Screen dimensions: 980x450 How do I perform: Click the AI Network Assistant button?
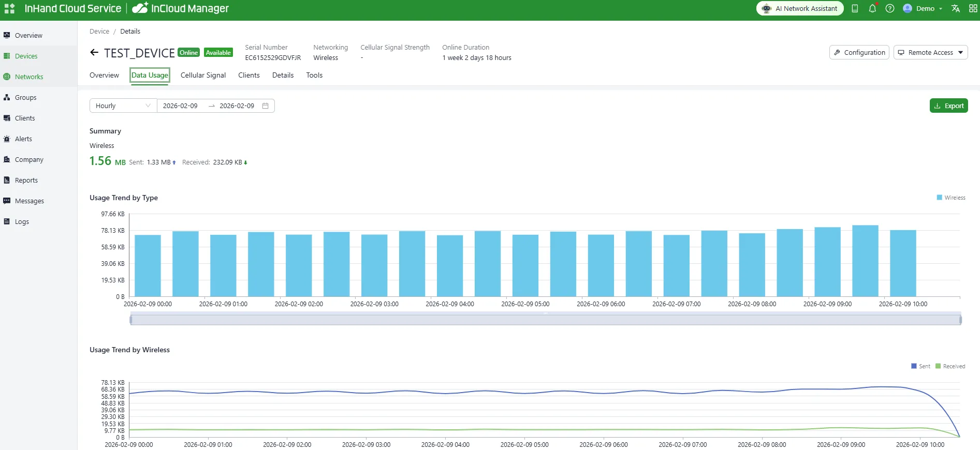(x=800, y=8)
